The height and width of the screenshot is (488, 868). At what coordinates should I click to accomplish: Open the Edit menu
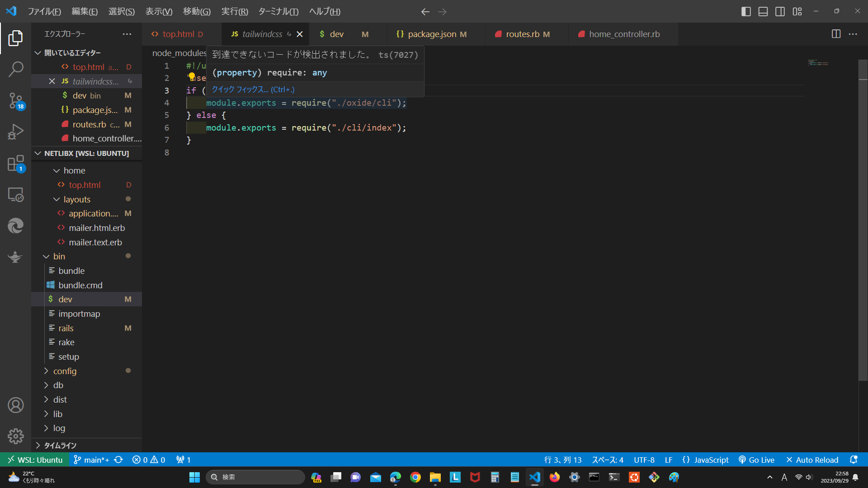coord(85,11)
